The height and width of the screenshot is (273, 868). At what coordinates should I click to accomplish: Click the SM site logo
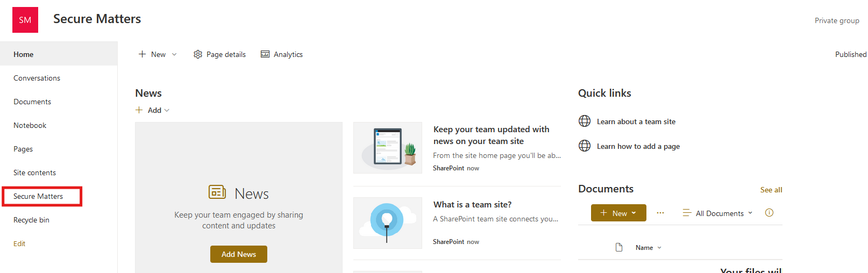pos(25,20)
